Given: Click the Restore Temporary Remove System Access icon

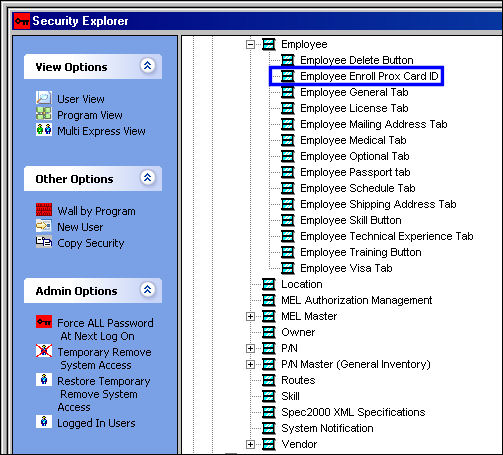Looking at the screenshot, I should click(x=44, y=380).
